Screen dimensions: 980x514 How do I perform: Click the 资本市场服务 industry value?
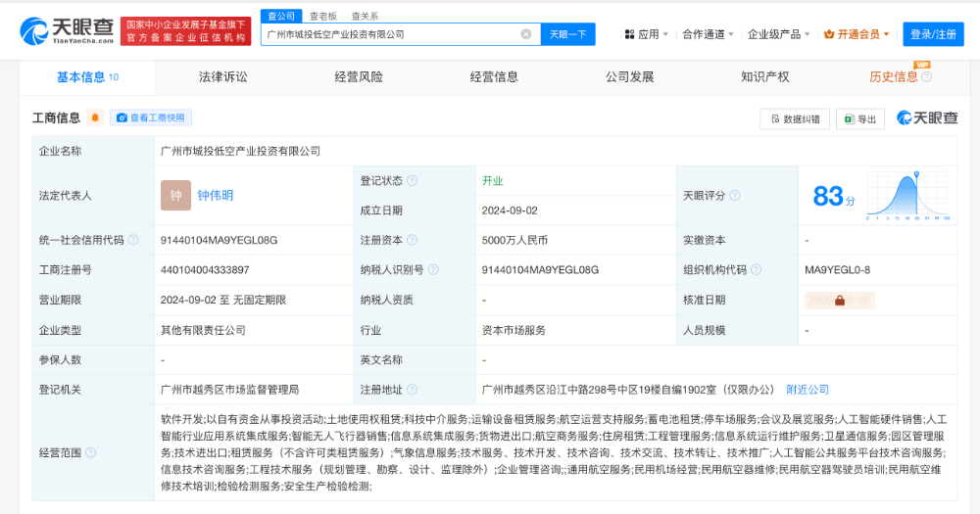[x=514, y=330]
